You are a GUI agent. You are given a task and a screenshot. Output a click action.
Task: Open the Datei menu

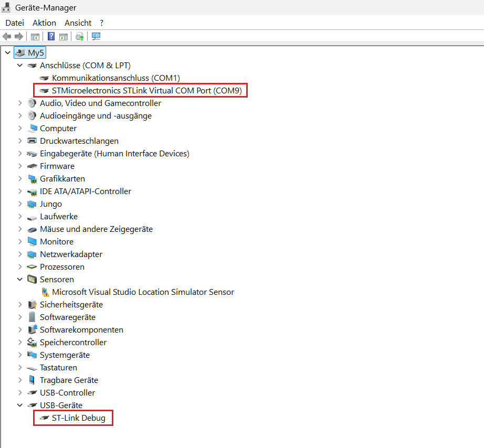(15, 23)
